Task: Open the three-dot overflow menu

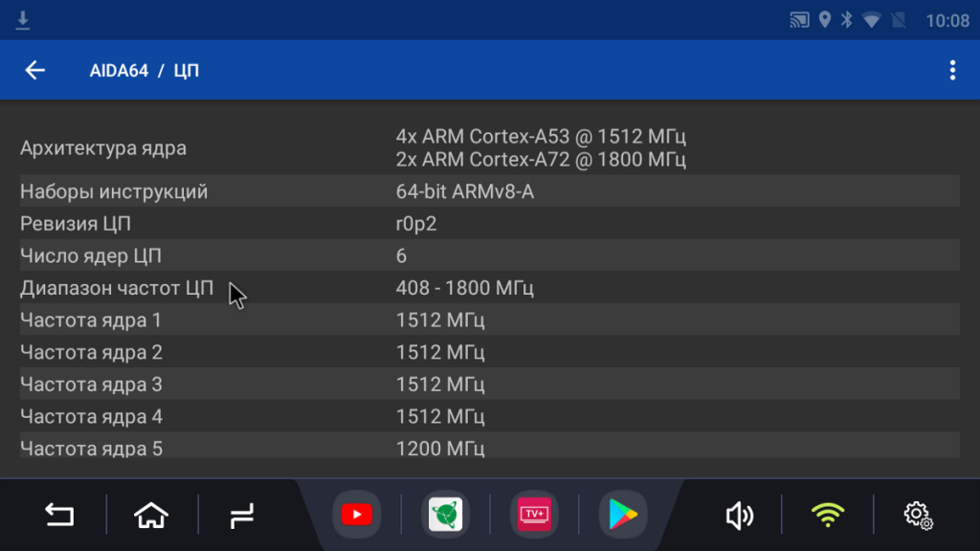Action: (951, 70)
